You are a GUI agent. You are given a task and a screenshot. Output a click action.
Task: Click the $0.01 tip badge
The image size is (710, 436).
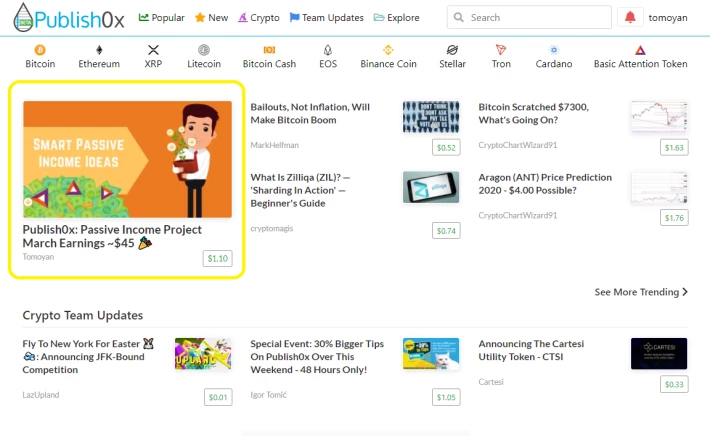(218, 397)
